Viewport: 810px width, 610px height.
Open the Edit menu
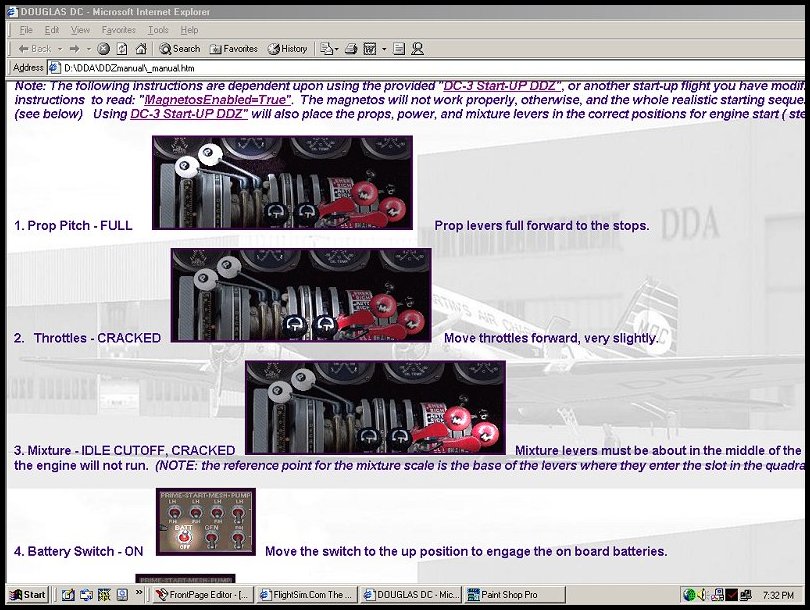click(x=52, y=30)
